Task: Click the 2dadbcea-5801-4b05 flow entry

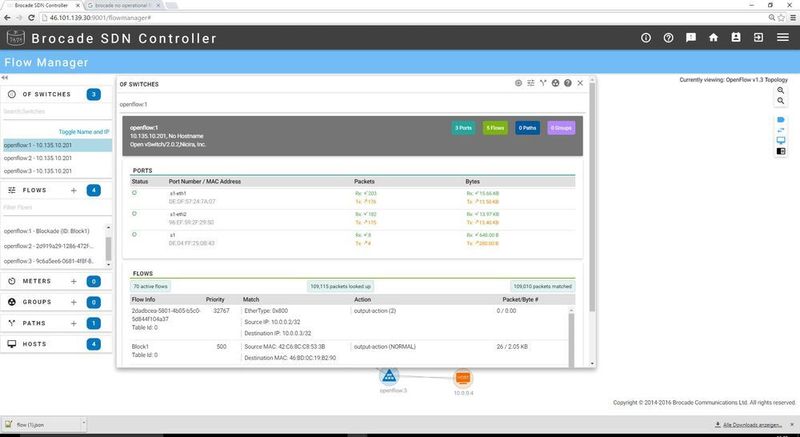Action: point(166,315)
